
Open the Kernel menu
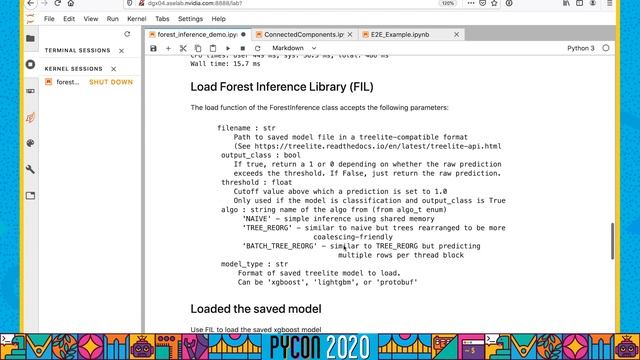(x=137, y=19)
